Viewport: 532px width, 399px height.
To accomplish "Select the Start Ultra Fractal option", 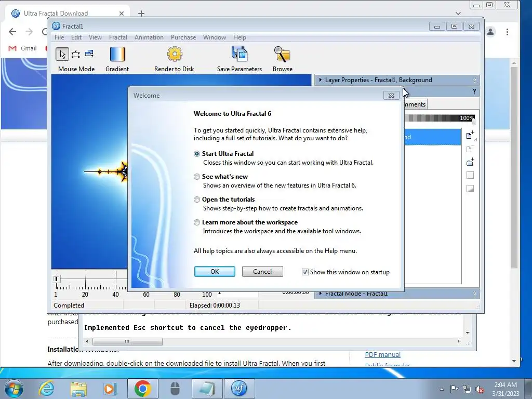I will 197,154.
